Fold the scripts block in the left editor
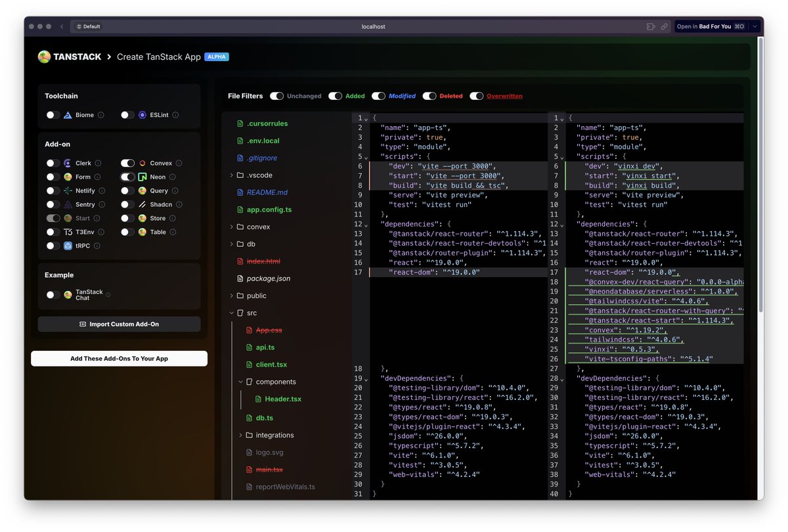This screenshot has height=532, width=788. pyautogui.click(x=366, y=157)
